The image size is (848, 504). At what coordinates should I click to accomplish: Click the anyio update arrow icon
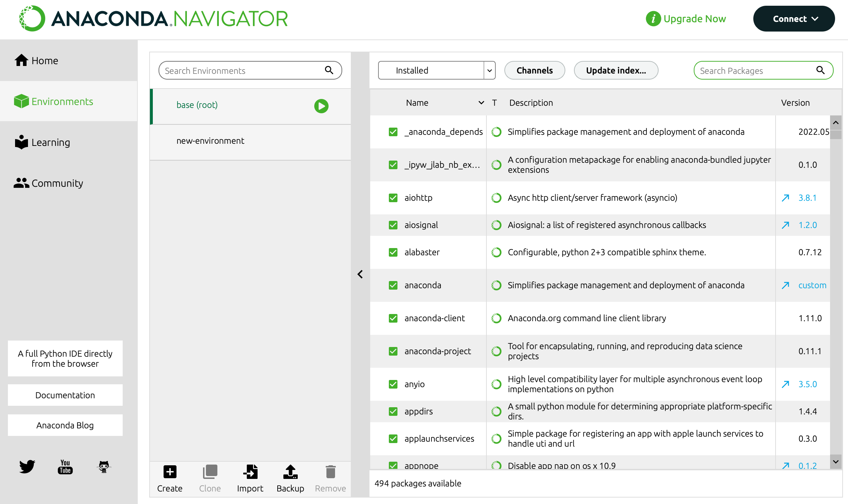[x=786, y=384]
